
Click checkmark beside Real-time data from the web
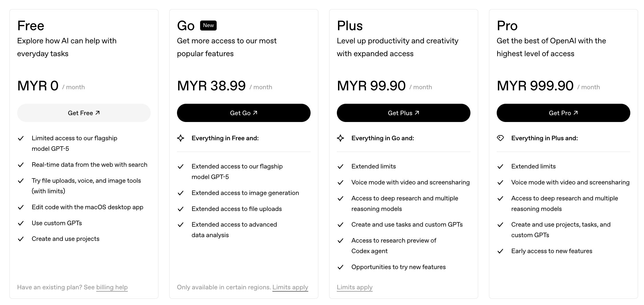(x=21, y=165)
